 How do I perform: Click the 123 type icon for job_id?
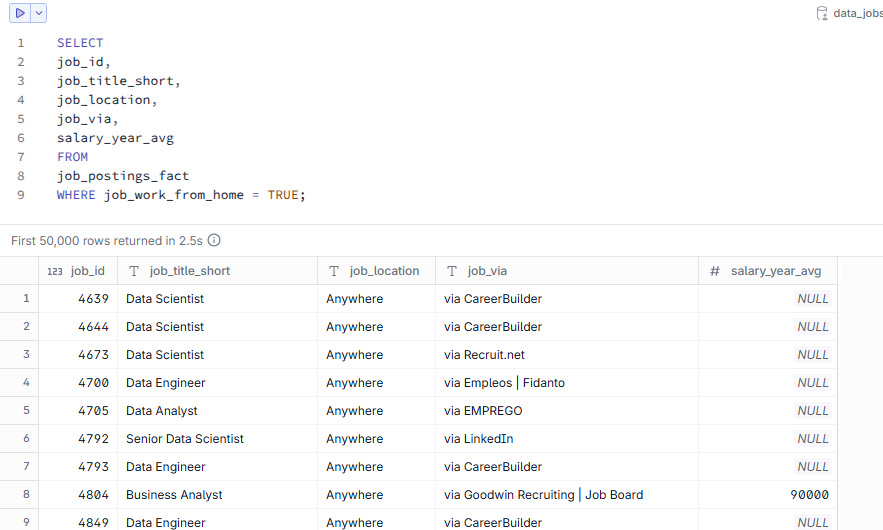coord(55,271)
